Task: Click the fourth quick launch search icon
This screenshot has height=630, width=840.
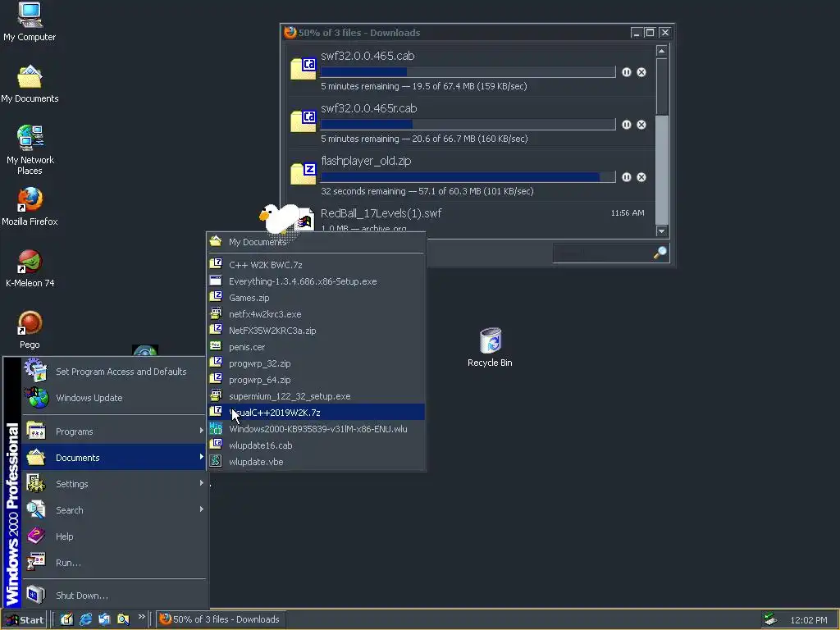Action: click(x=123, y=619)
